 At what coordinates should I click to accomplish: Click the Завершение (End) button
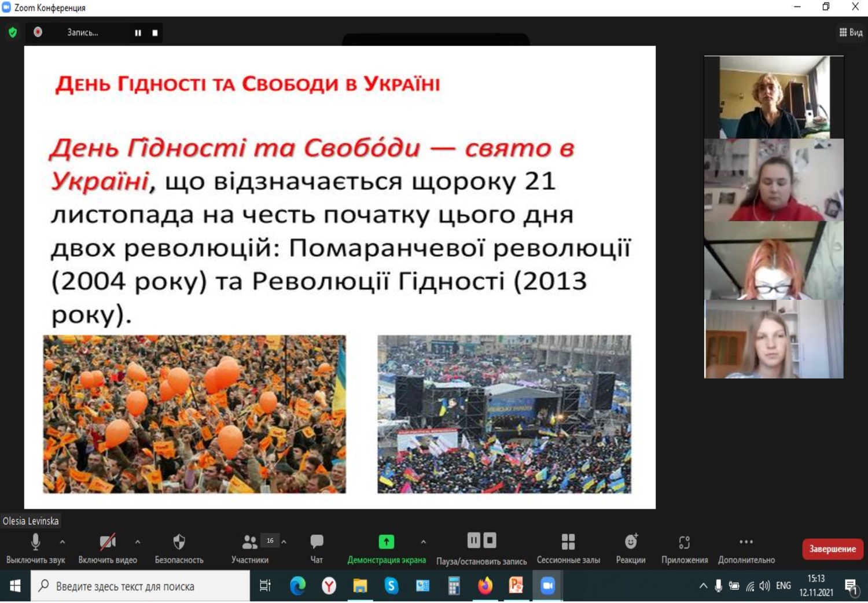(832, 549)
